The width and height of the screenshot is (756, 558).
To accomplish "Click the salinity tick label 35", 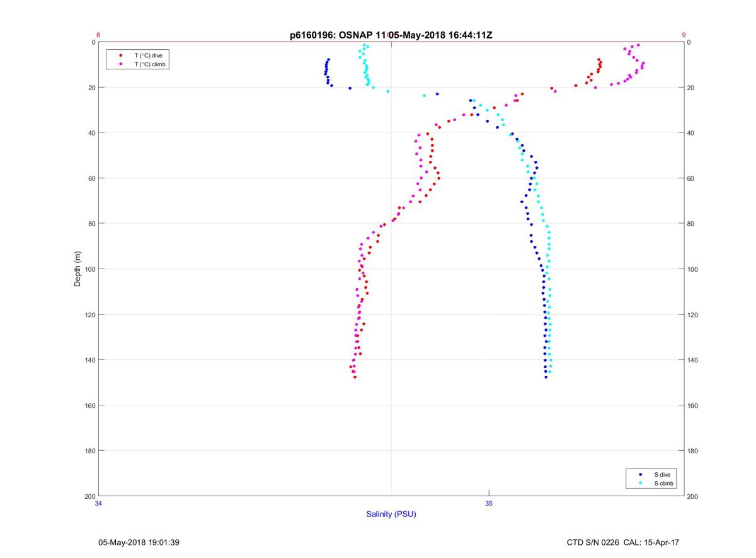I will (x=489, y=503).
